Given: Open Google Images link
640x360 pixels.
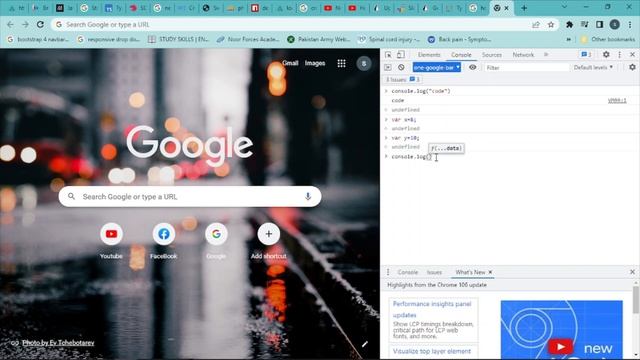Looking at the screenshot, I should pyautogui.click(x=315, y=63).
